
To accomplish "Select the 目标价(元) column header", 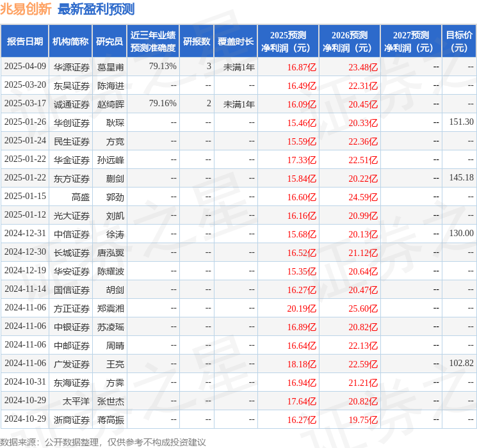I will (x=459, y=42).
